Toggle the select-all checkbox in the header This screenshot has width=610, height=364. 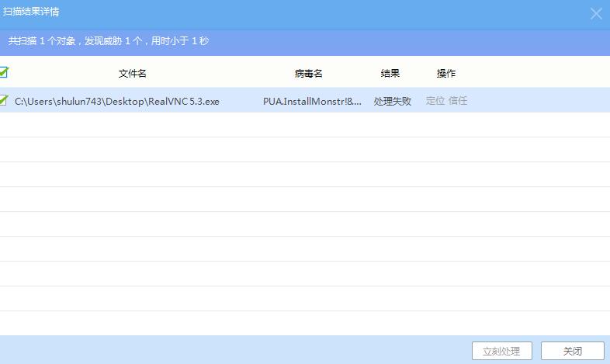pyautogui.click(x=4, y=72)
